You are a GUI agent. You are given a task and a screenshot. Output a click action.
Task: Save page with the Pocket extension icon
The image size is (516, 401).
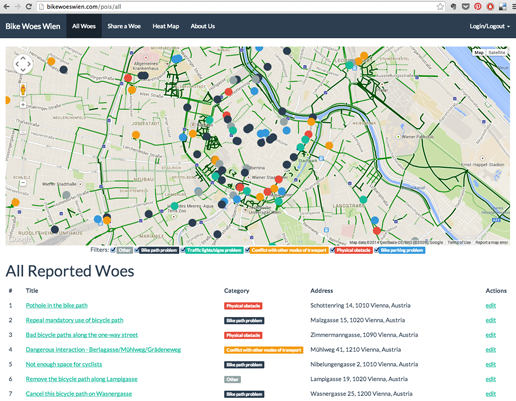click(x=465, y=6)
